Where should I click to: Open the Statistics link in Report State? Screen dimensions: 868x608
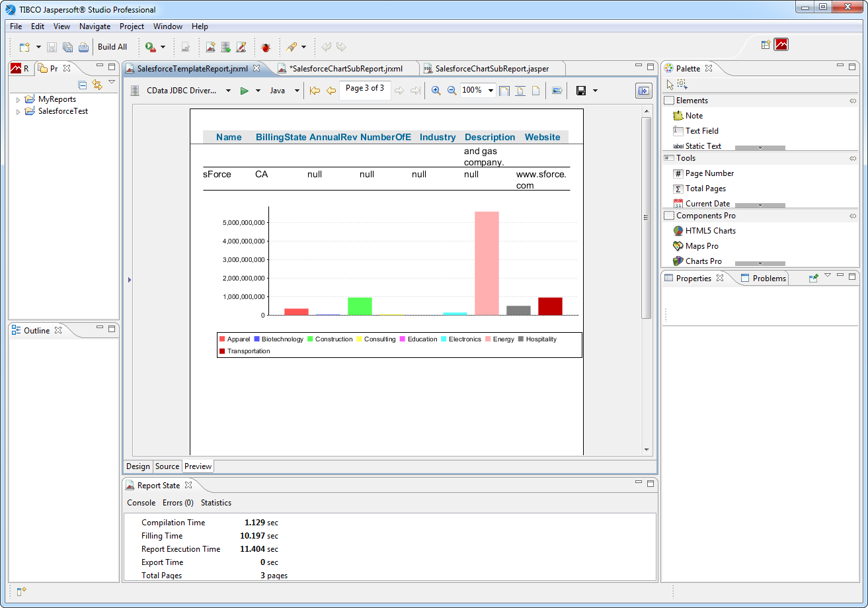click(216, 503)
